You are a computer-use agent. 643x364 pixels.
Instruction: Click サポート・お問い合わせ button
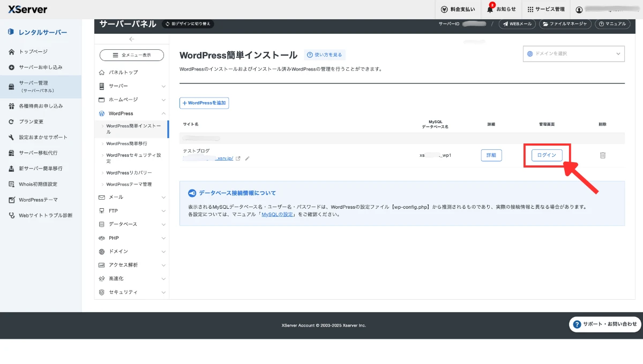(606, 324)
